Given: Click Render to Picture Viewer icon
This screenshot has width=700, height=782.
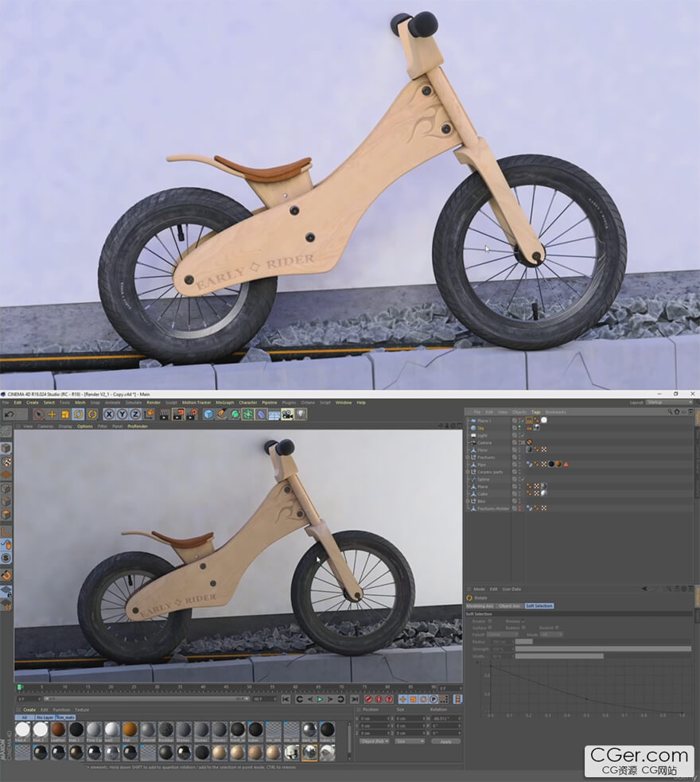Looking at the screenshot, I should (178, 414).
